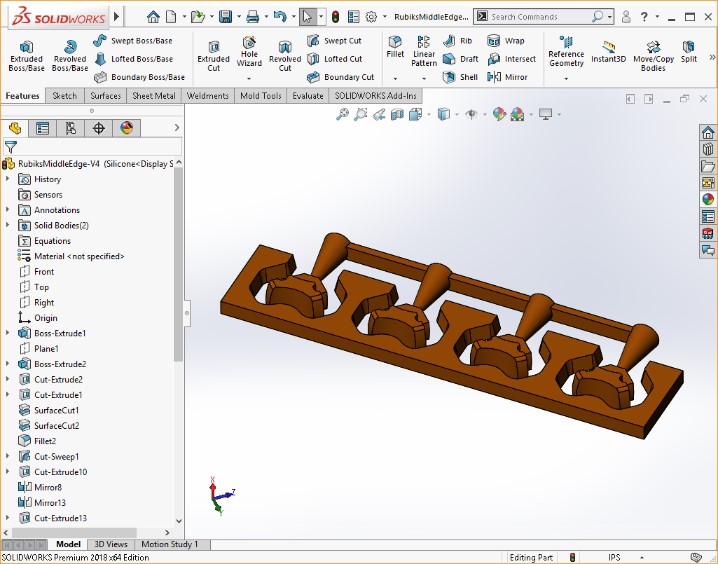Switch to the Surfaces tab
This screenshot has height=564, width=718.
(105, 96)
